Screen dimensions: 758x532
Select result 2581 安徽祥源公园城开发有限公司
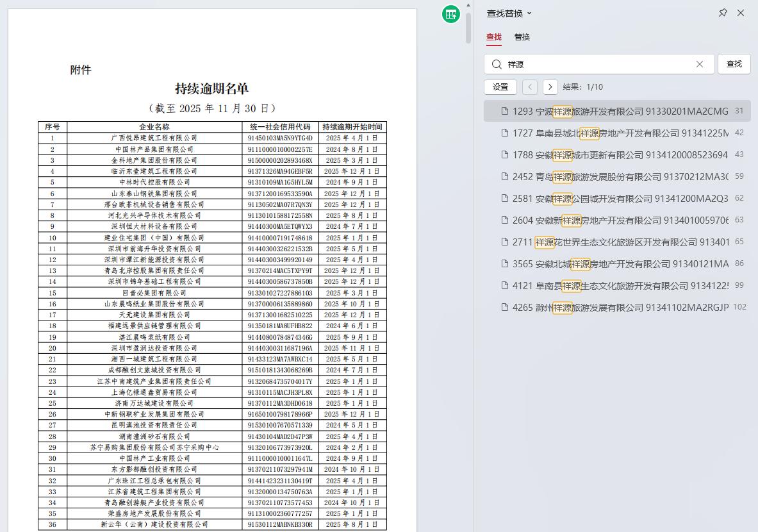point(617,198)
